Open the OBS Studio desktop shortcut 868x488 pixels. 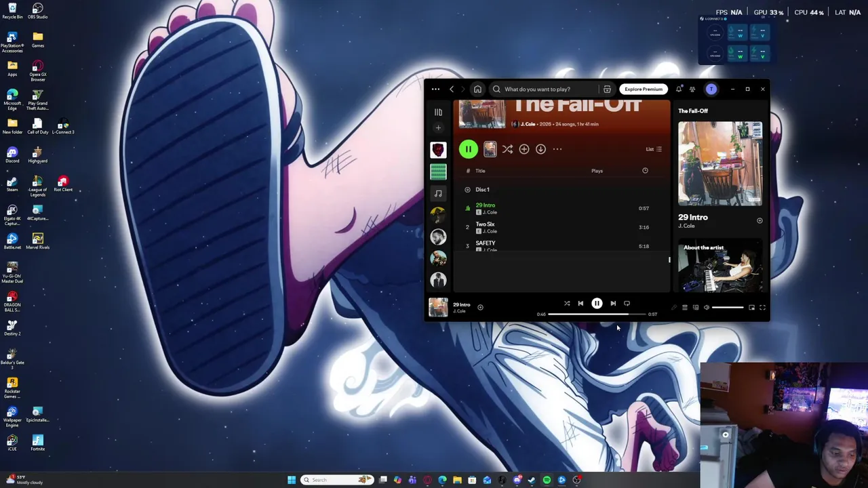pos(38,11)
